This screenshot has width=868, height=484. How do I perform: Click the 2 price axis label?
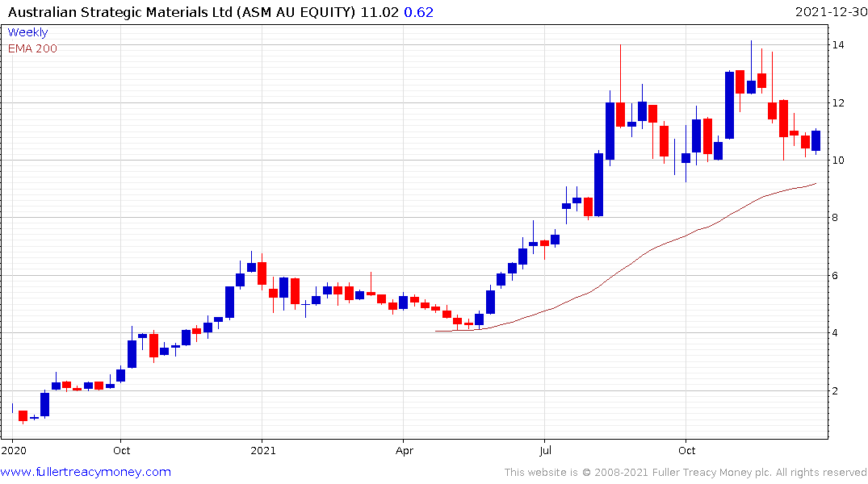click(835, 391)
